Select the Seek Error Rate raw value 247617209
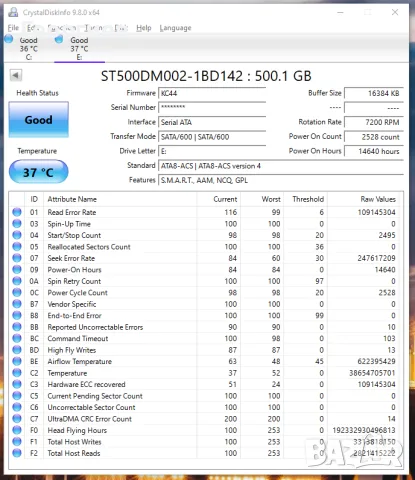 (376, 258)
